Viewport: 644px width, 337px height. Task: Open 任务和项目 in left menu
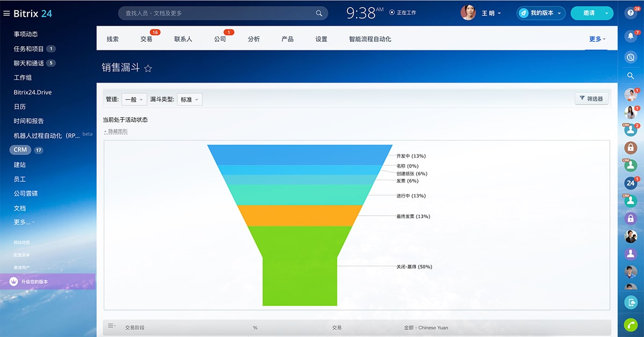[x=28, y=49]
